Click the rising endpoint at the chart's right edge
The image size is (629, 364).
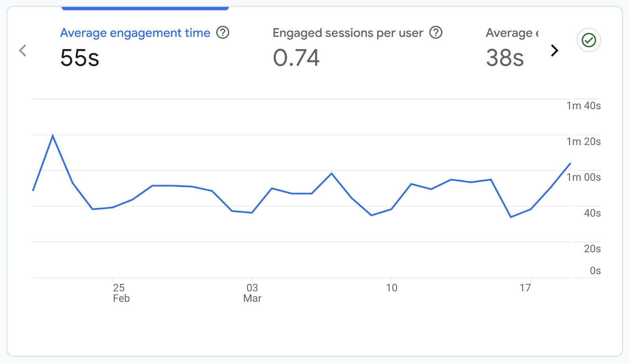pos(570,164)
